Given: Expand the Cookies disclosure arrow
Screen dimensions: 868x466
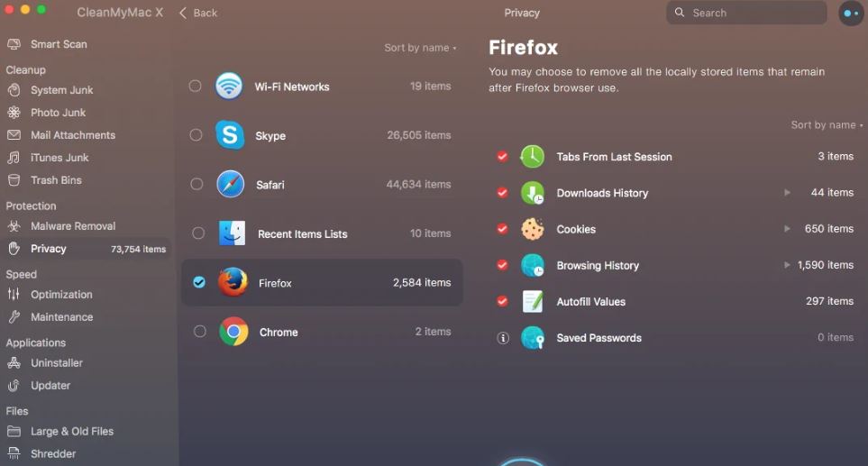Looking at the screenshot, I should (x=787, y=229).
